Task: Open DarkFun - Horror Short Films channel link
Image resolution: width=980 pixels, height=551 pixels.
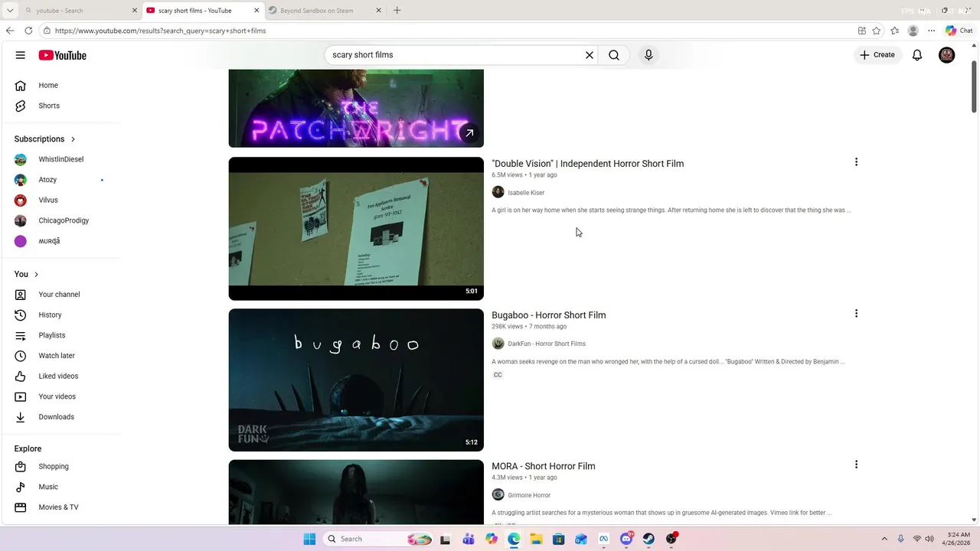Action: 547,344
